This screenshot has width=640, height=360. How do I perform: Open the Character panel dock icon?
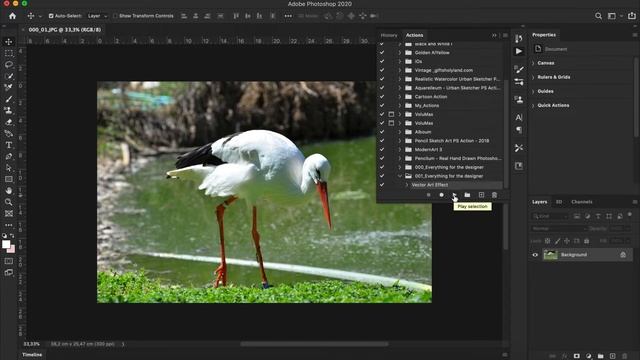(519, 118)
